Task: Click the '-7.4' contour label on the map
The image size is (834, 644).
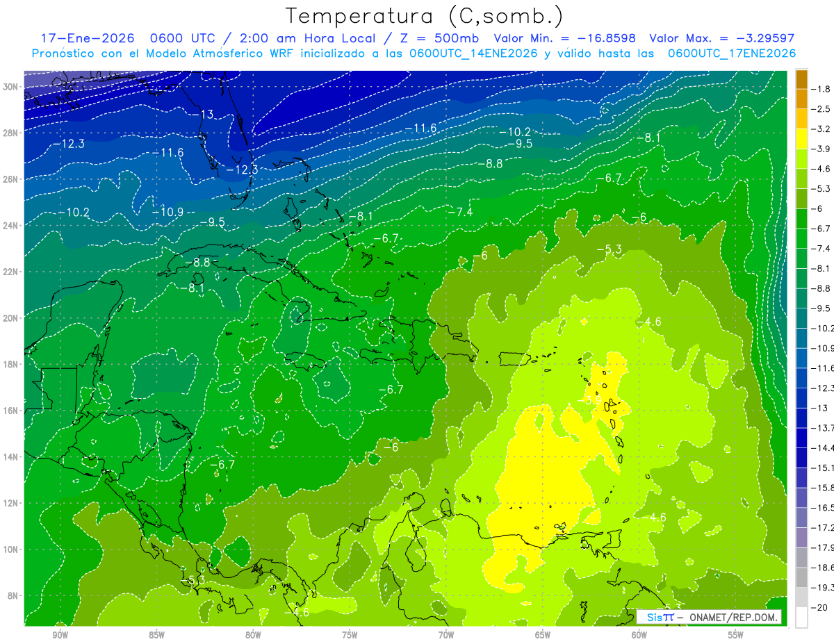Action: tap(459, 212)
